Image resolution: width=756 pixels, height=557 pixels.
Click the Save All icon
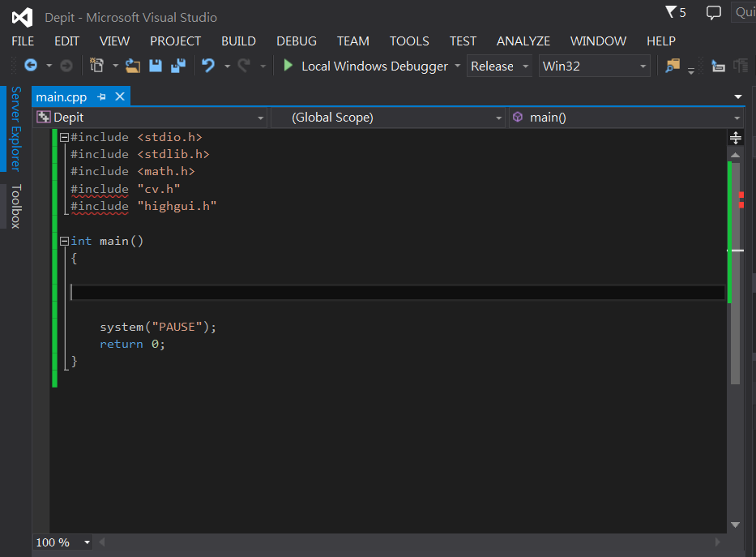[177, 66]
